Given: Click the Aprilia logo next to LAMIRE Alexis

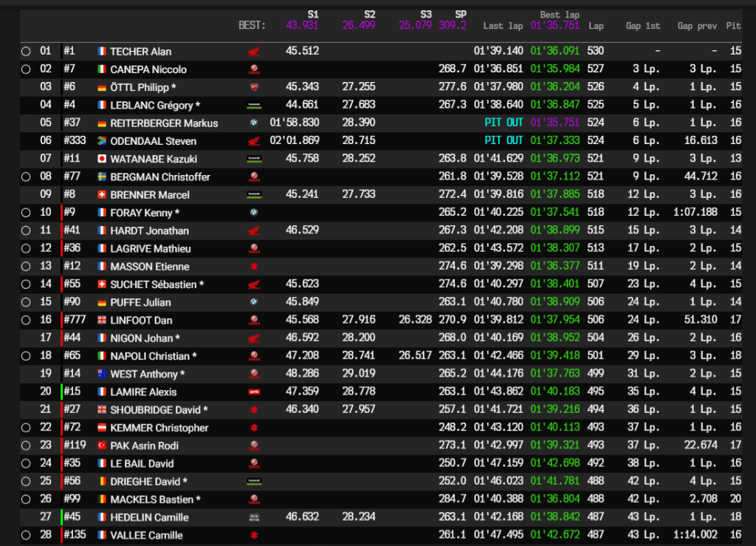Looking at the screenshot, I should pos(254,392).
